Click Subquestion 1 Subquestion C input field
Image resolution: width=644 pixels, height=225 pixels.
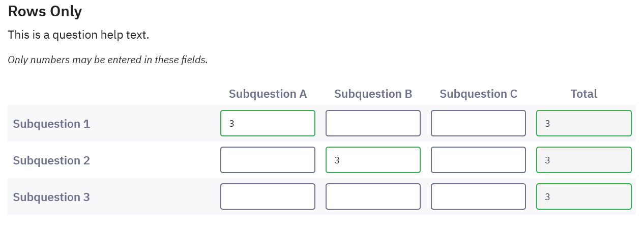click(478, 123)
